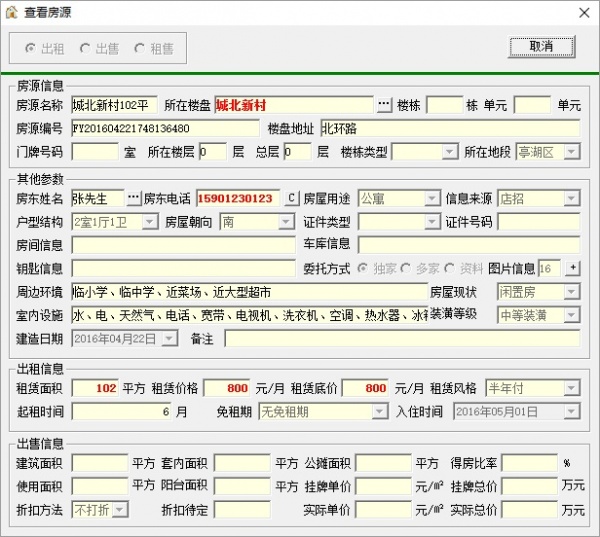Screen dimensions: 600x537
Task: Click the 得房比率 field
Action: click(530, 463)
